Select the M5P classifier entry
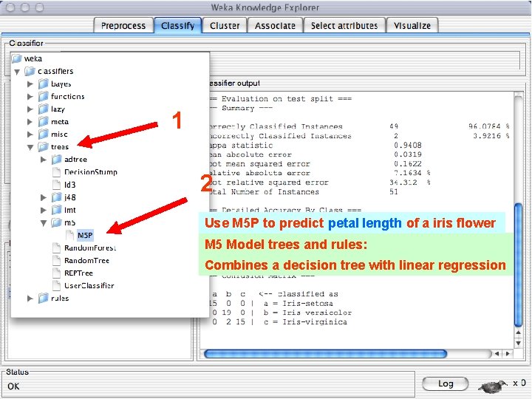532x399 pixels. [85, 235]
